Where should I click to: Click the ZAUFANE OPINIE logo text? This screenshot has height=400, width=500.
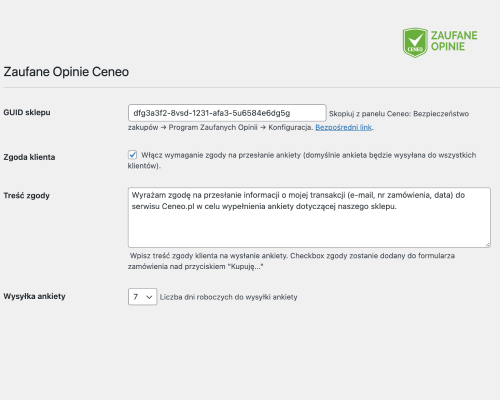(x=454, y=41)
